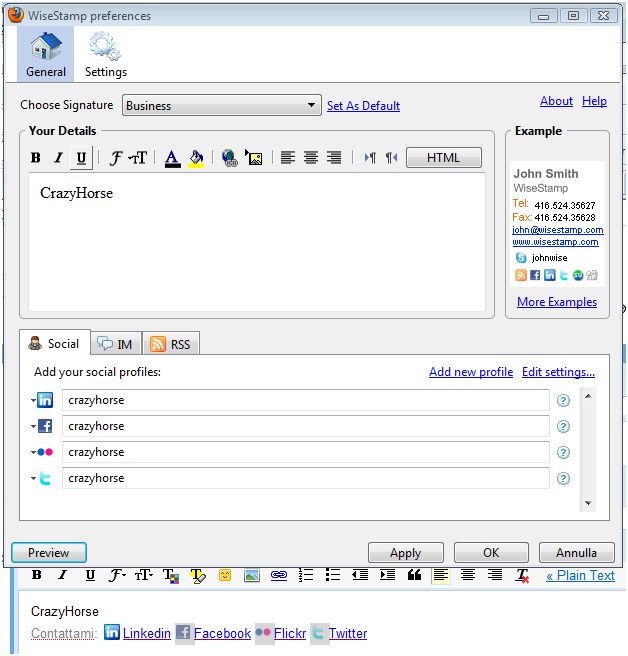The image size is (628, 656).
Task: Click the Facebook profile input field
Action: coord(305,427)
